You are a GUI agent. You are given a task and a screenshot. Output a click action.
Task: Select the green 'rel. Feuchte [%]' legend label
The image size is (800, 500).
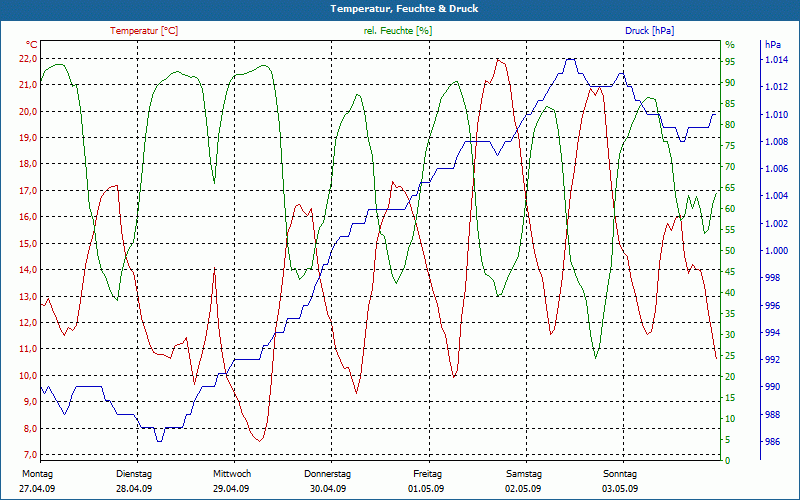pyautogui.click(x=397, y=31)
